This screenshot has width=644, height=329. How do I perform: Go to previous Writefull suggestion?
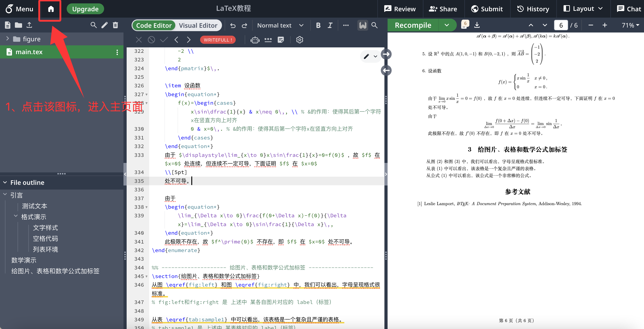(176, 39)
